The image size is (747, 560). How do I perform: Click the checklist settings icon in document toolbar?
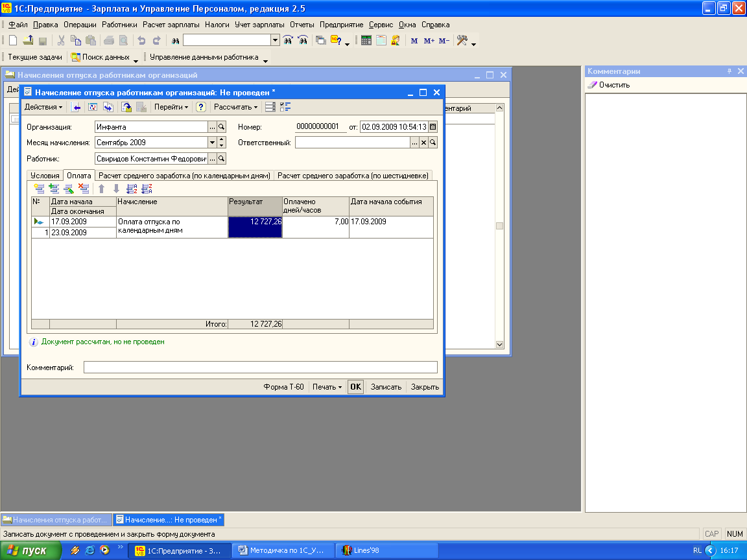click(x=285, y=107)
